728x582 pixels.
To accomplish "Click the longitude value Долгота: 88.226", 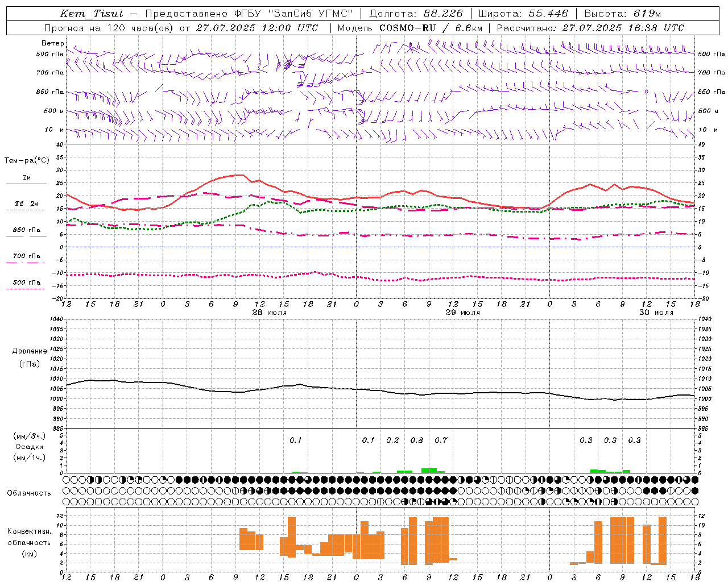I will 416,14.
